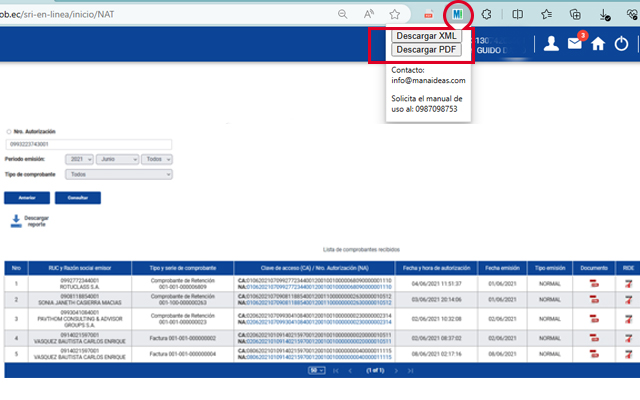Open the browser extensions puzzle icon
Image resolution: width=640 pixels, height=400 pixels.
click(486, 15)
